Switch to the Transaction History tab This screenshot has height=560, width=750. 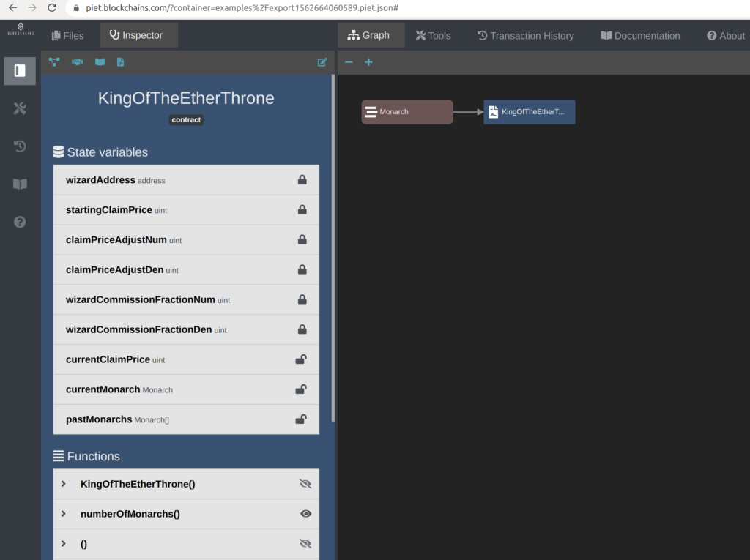(x=526, y=35)
